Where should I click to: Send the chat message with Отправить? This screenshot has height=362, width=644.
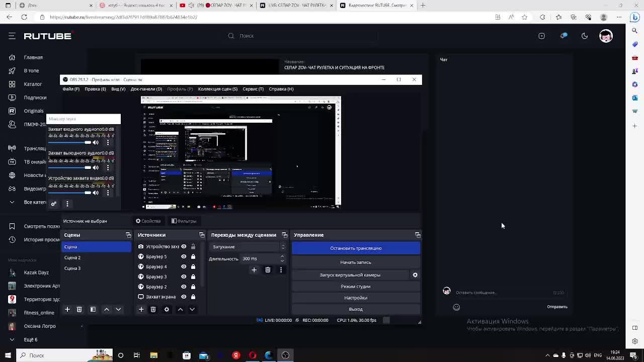[557, 307]
